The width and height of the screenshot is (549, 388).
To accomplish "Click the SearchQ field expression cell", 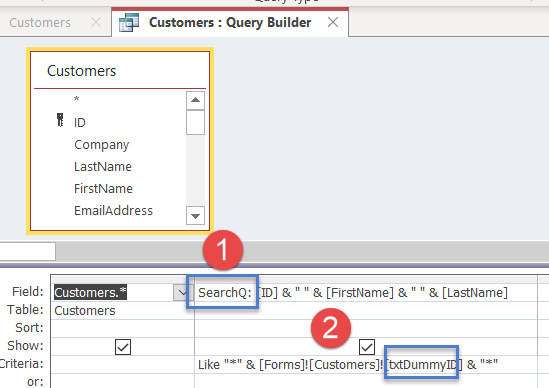I will pyautogui.click(x=366, y=292).
